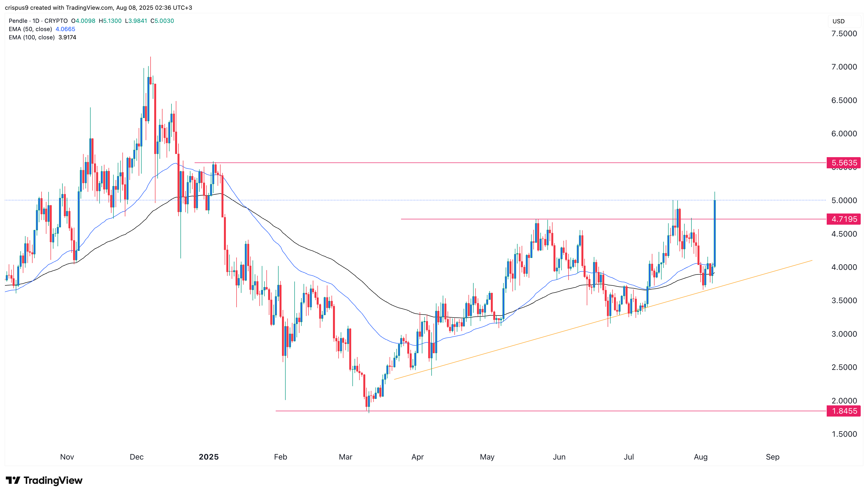This screenshot has height=495, width=868.
Task: Click the EMA (50, close) indicator legend
Action: click(42, 29)
